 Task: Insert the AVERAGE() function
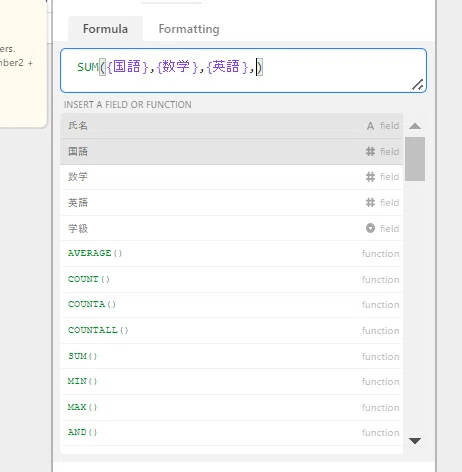(231, 254)
